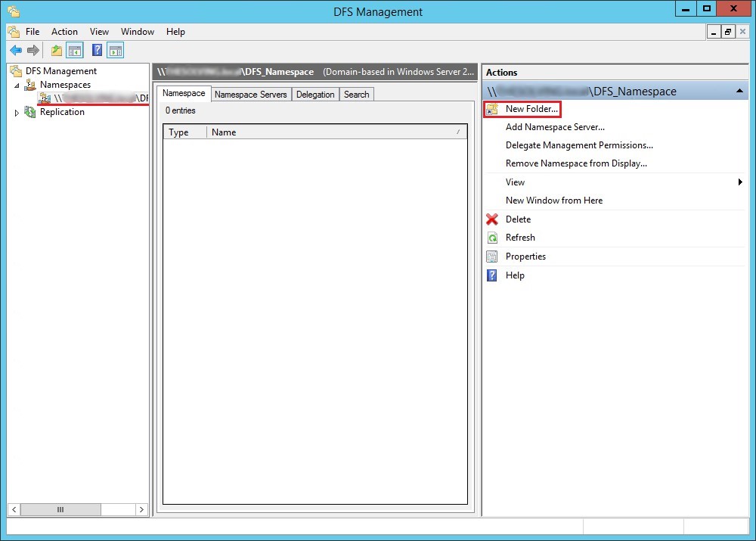The height and width of the screenshot is (541, 756).
Task: Switch to the Search tab
Action: click(356, 95)
